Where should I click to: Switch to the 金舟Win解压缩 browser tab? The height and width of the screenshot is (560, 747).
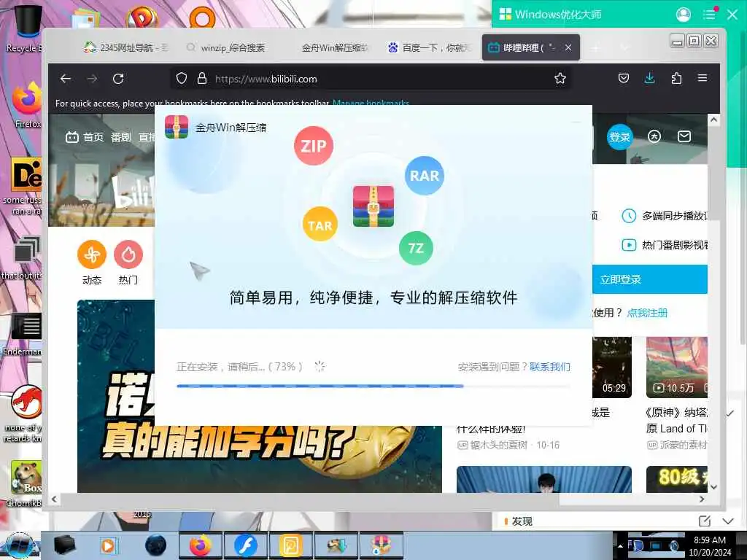333,47
